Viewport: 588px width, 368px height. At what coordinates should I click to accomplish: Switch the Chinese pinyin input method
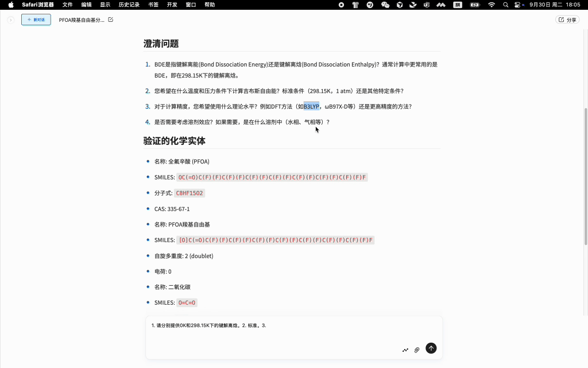coord(457,5)
